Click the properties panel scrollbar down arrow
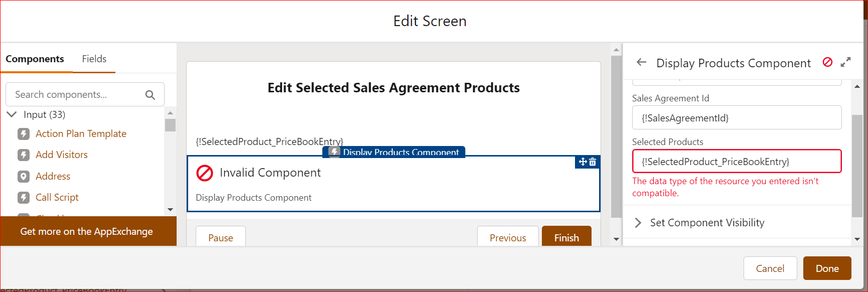This screenshot has height=292, width=868. [857, 239]
